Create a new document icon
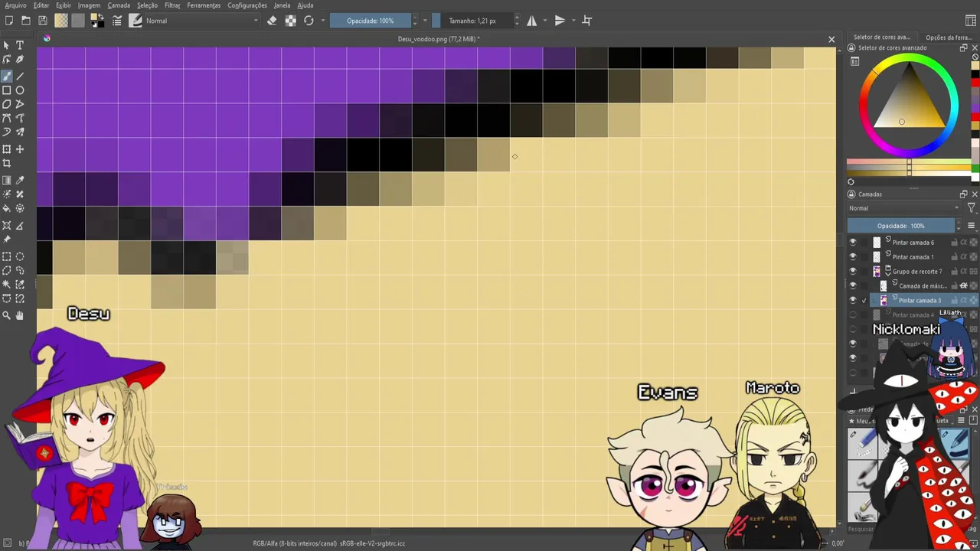The height and width of the screenshot is (551, 980). [9, 21]
